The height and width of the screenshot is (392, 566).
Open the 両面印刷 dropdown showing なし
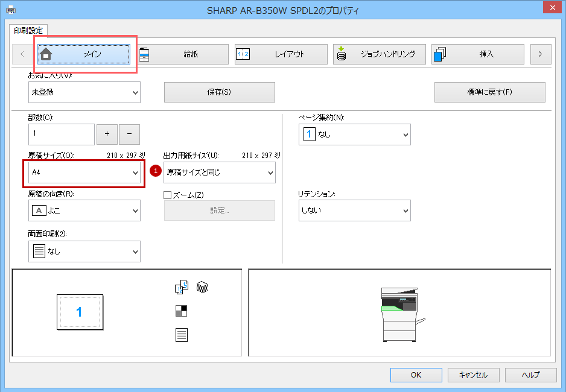pyautogui.click(x=84, y=251)
